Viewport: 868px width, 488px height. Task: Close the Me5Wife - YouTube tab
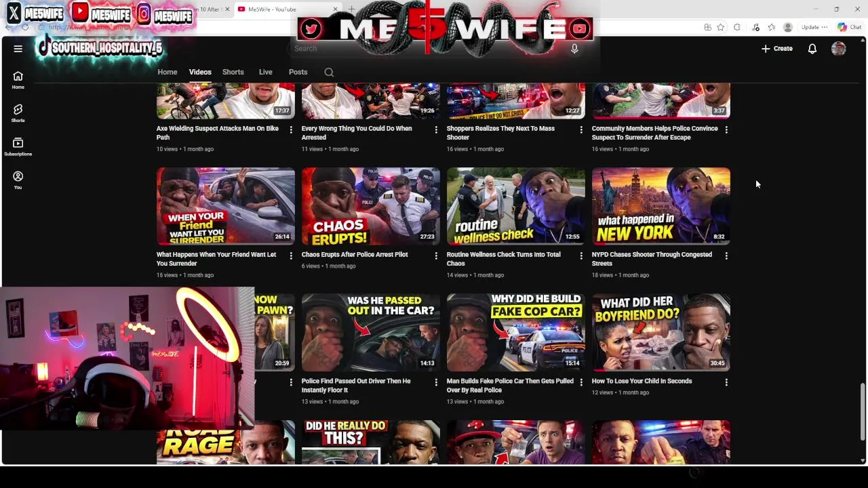[x=335, y=9]
